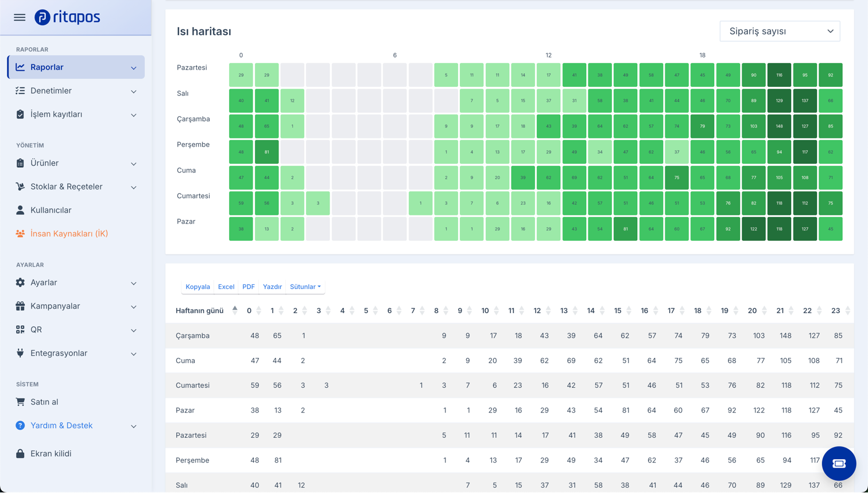
Task: Select Çarşamba heatmap cell 148
Action: 779,126
